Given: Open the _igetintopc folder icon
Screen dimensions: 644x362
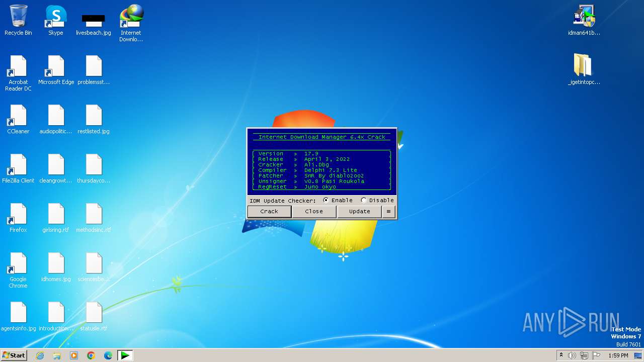Looking at the screenshot, I should pos(584,70).
